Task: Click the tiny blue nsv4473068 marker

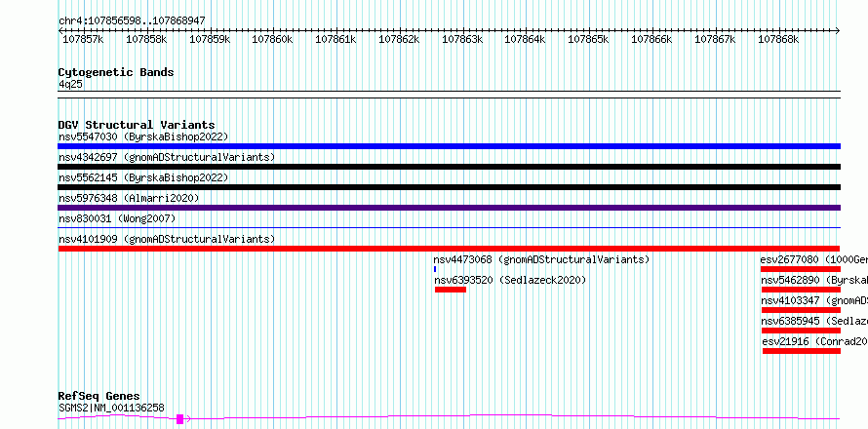Action: coord(435,269)
